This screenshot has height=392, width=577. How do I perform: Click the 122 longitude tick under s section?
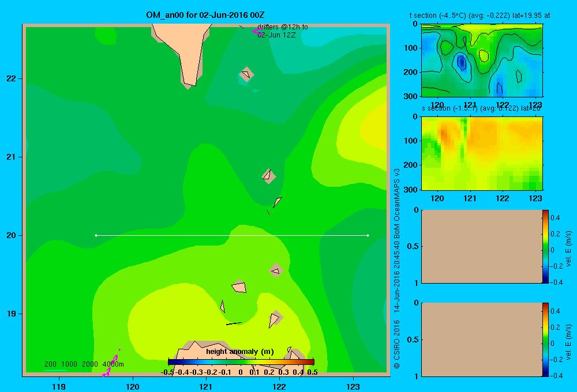pyautogui.click(x=503, y=198)
